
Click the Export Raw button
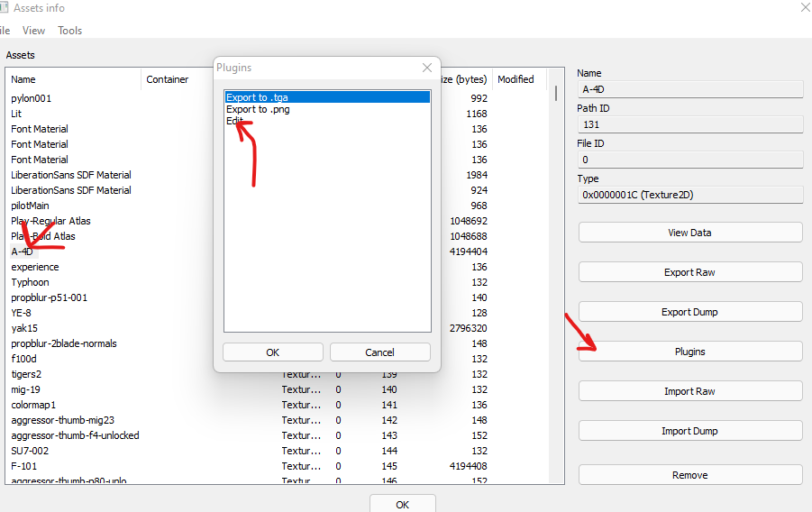click(x=690, y=272)
